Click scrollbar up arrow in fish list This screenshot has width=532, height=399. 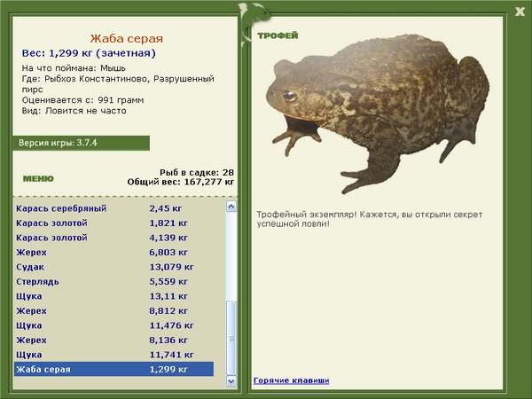pyautogui.click(x=231, y=207)
